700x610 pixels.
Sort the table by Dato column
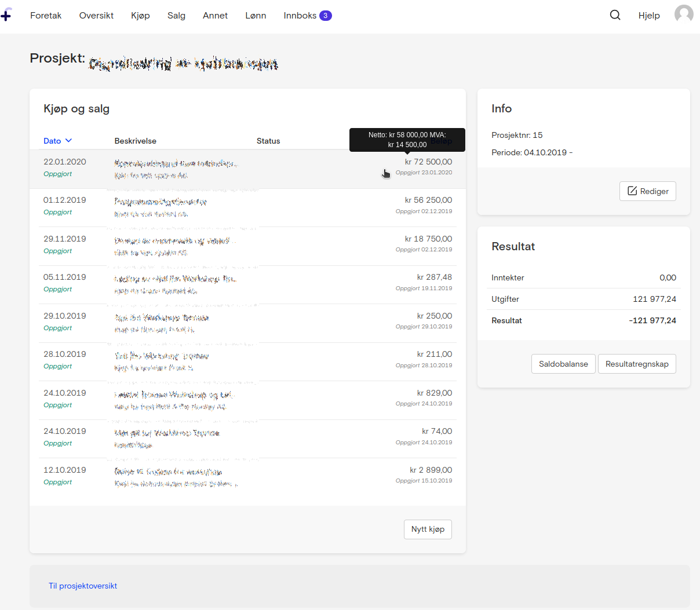point(57,141)
